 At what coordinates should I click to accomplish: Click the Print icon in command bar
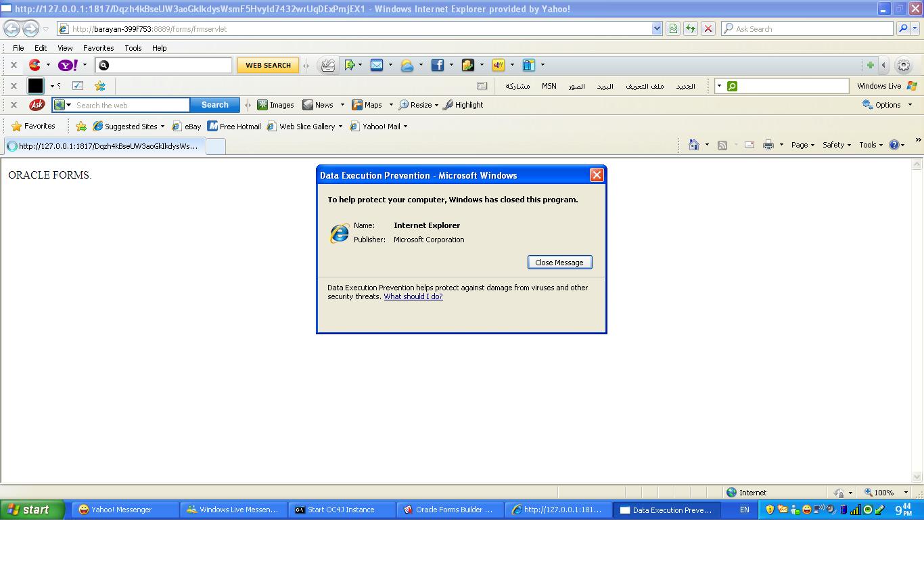click(x=768, y=145)
